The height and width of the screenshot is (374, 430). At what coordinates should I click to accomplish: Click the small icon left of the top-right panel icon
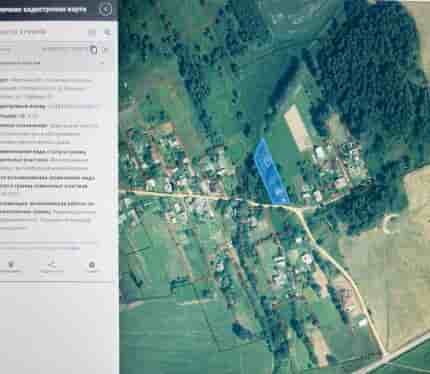point(92,32)
